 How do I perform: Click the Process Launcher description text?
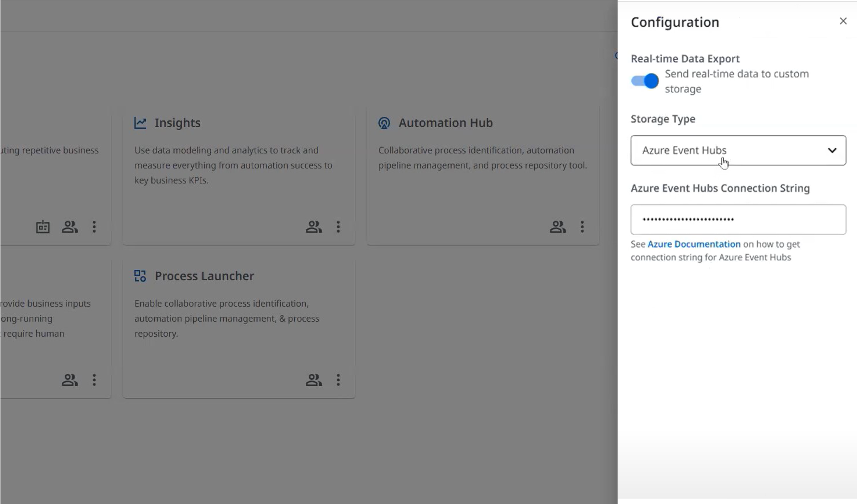[227, 318]
